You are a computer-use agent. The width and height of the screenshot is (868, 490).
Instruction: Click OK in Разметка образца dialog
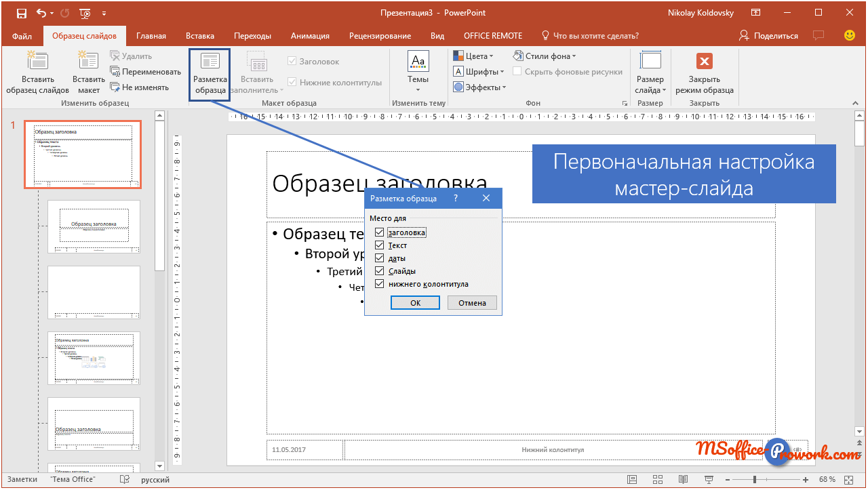(x=416, y=303)
